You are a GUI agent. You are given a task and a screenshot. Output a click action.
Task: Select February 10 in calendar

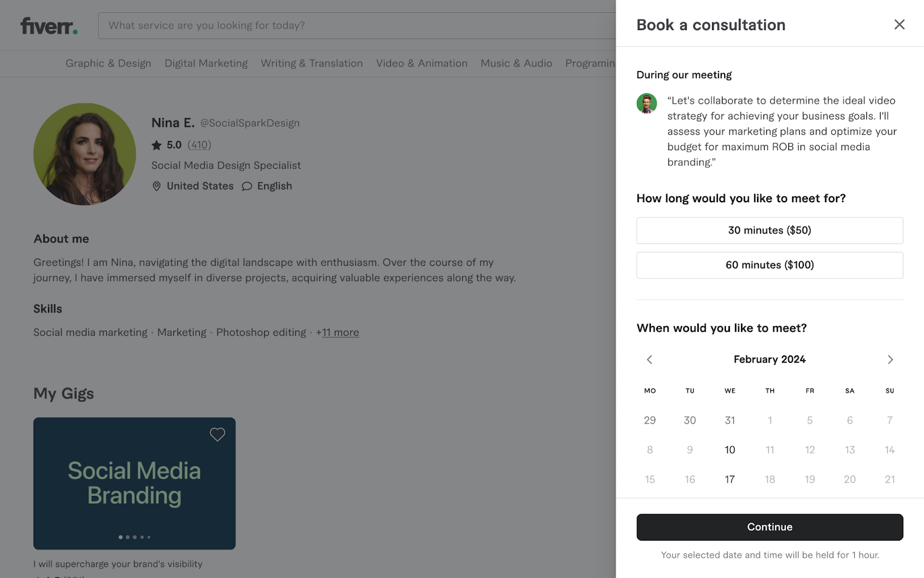[730, 450]
